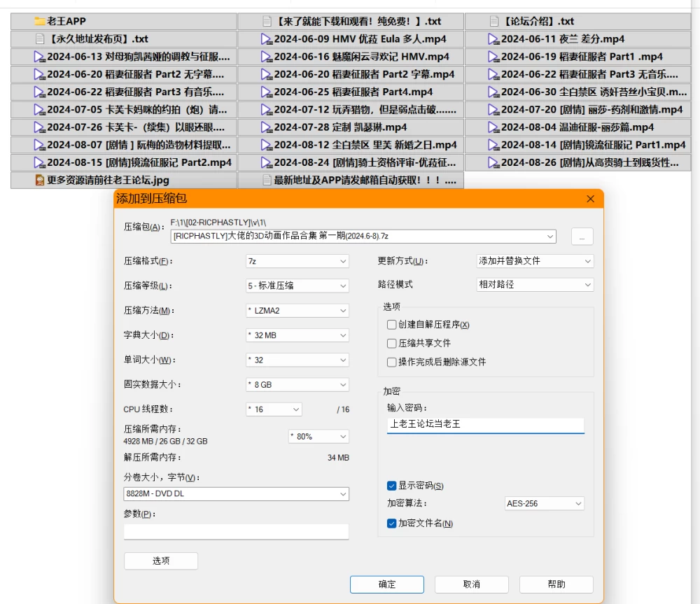Open the 压缩格式 7z dropdown

pos(297,261)
